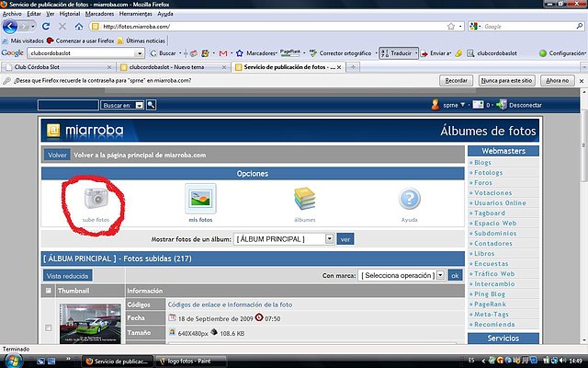Viewport: 588px width, 368px height.
Task: Open Configuración in Google toolbar
Action: [x=562, y=53]
